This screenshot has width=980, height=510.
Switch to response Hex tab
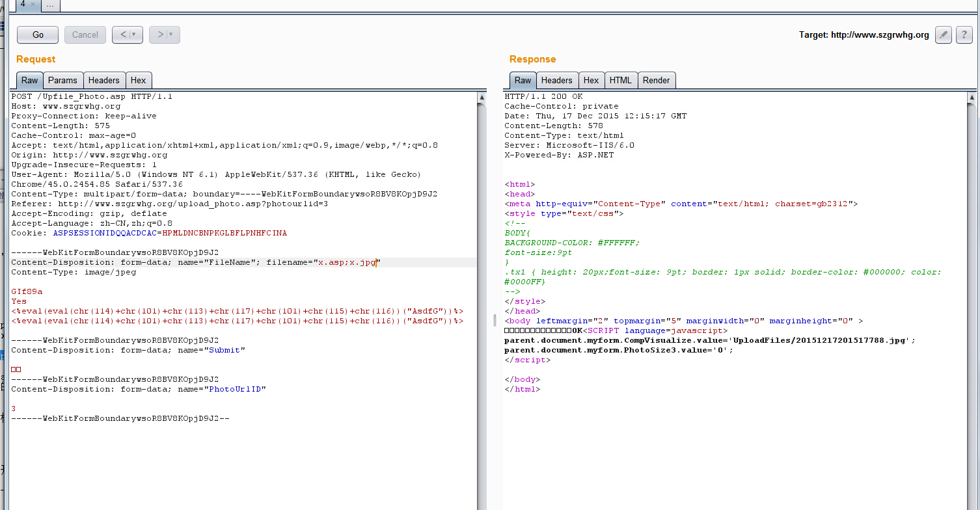pyautogui.click(x=592, y=80)
